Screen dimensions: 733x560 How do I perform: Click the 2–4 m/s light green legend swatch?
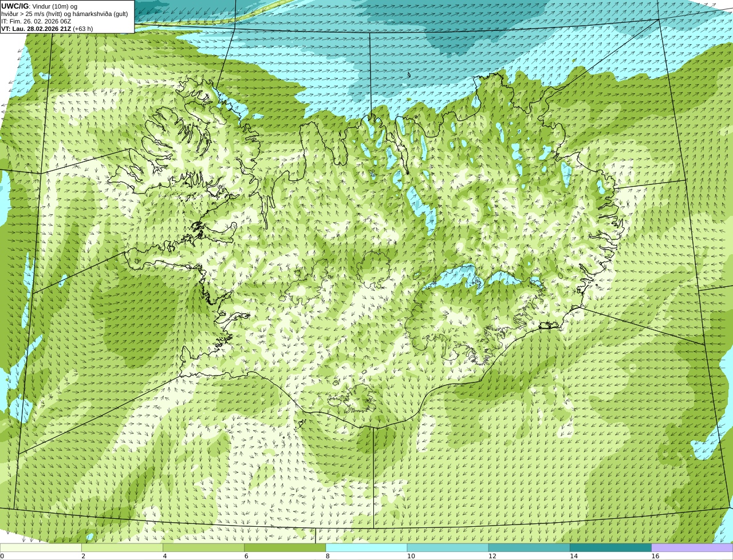coord(123,547)
